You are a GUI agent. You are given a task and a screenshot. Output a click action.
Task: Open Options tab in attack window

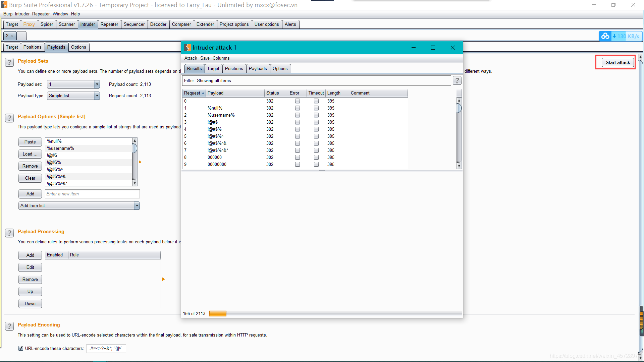[x=280, y=68]
